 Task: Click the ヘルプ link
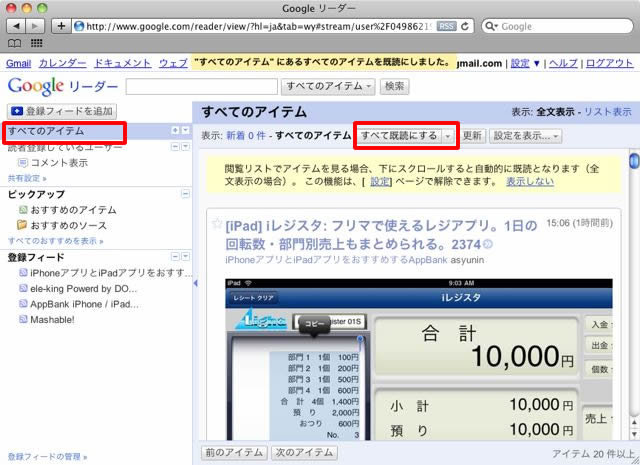tap(563, 63)
